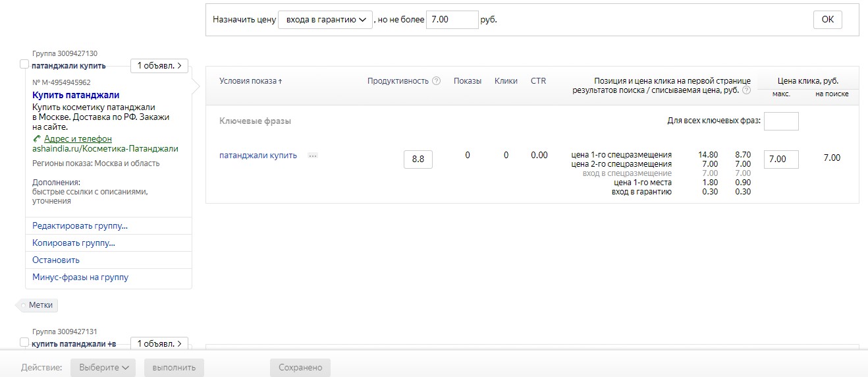Click the Ключевые фразы section heading
The height and width of the screenshot is (377, 868).
point(255,121)
